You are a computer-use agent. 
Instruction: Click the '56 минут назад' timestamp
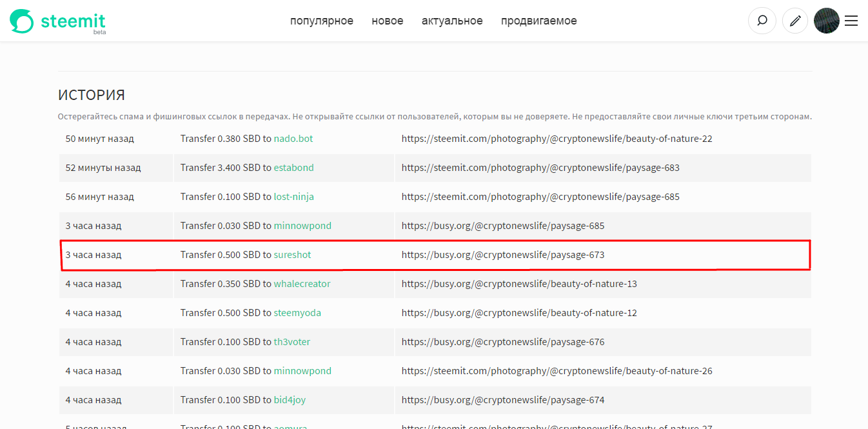point(100,197)
